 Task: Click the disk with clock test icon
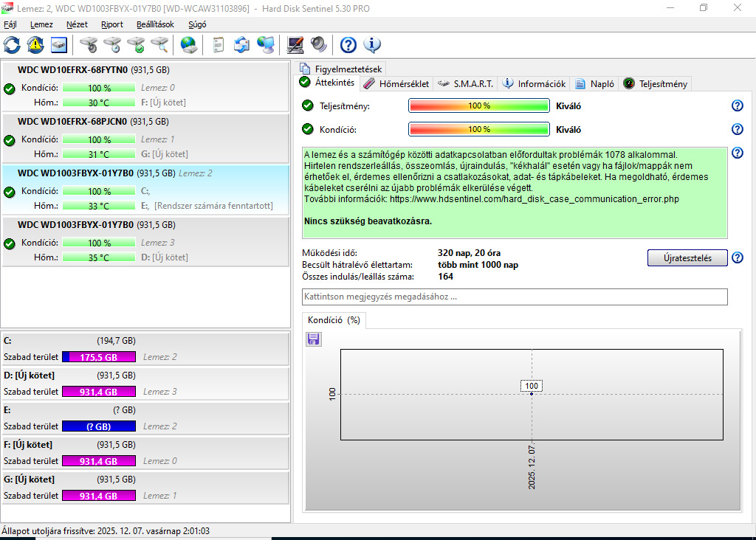[112, 45]
